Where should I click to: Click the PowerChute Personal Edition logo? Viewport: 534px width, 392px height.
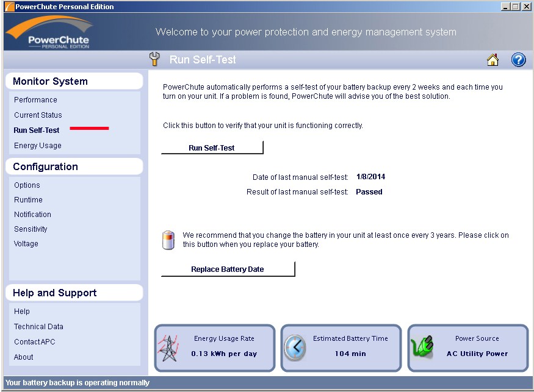pos(49,32)
